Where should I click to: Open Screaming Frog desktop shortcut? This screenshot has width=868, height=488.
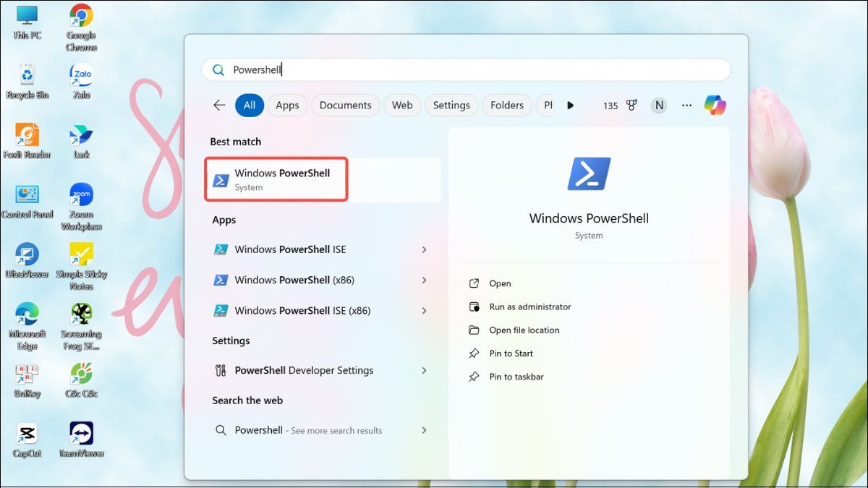(x=81, y=326)
